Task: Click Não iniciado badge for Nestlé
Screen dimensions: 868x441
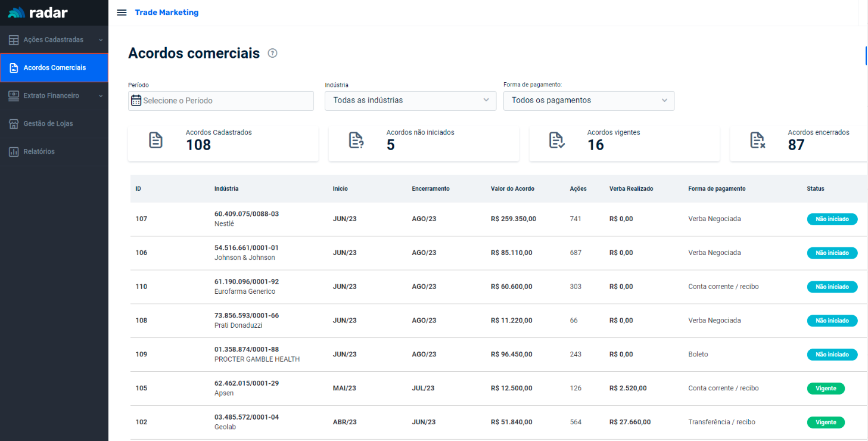Action: pos(832,219)
